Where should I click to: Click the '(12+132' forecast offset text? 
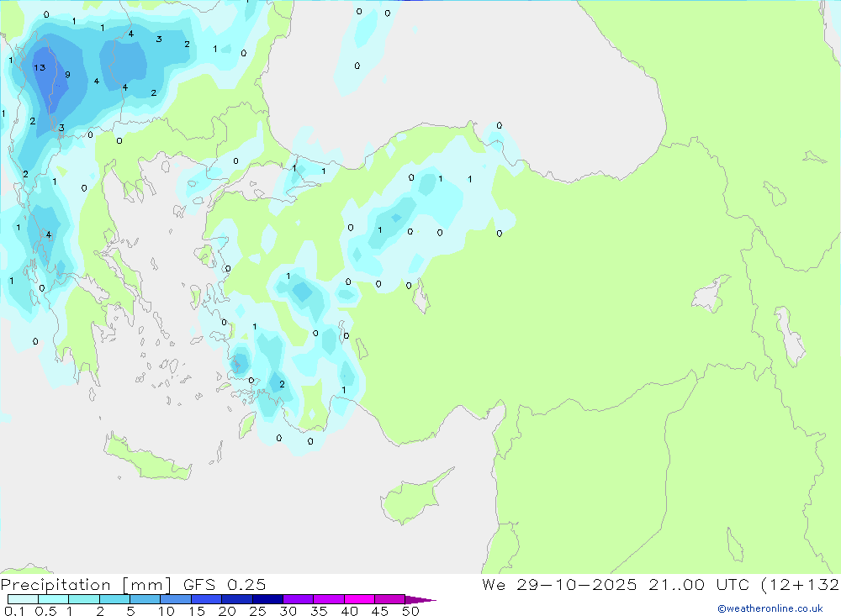click(801, 585)
